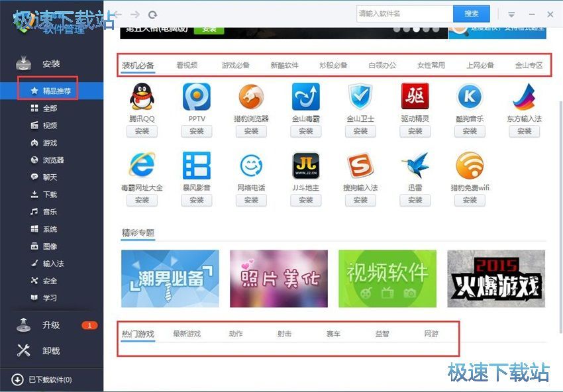Image resolution: width=563 pixels, height=392 pixels.
Task: Open the 猎豹浏览器 leopard icon
Action: point(251,96)
